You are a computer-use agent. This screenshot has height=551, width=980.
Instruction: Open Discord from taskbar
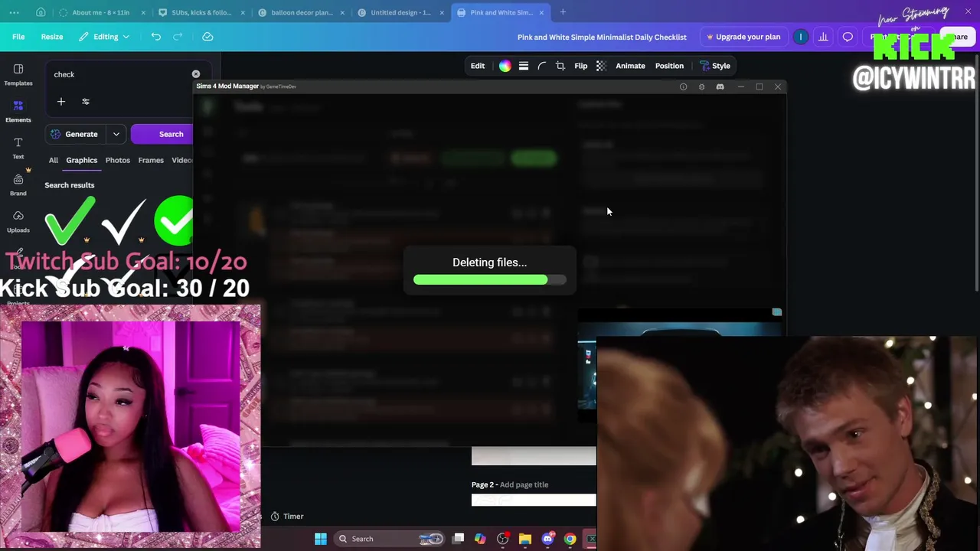pyautogui.click(x=547, y=539)
